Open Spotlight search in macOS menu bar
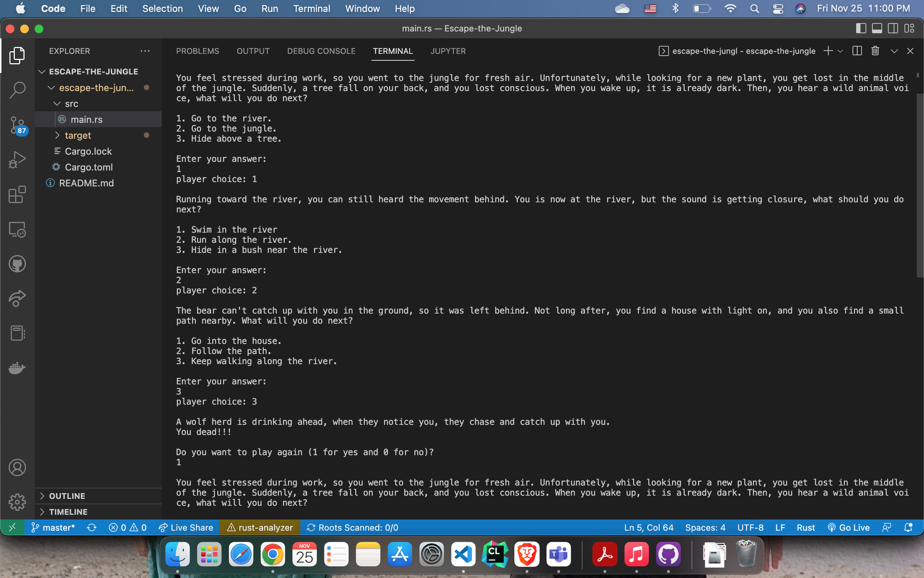Screen dimensions: 924x578 pos(754,8)
